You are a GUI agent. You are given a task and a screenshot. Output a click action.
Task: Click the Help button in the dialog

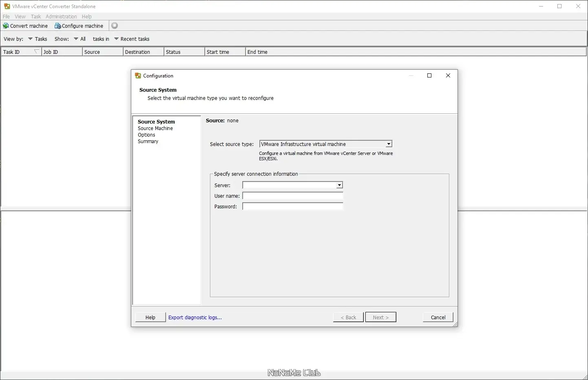(150, 317)
